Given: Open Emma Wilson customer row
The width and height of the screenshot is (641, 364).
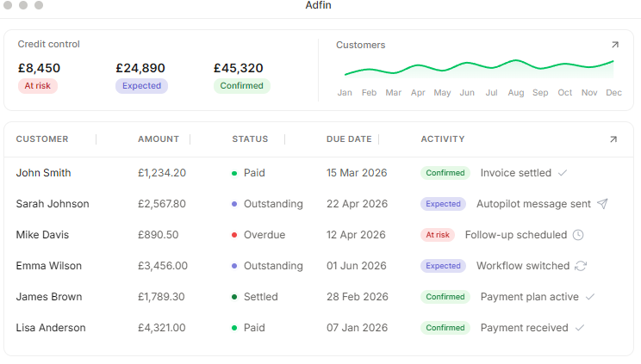Looking at the screenshot, I should [x=319, y=266].
